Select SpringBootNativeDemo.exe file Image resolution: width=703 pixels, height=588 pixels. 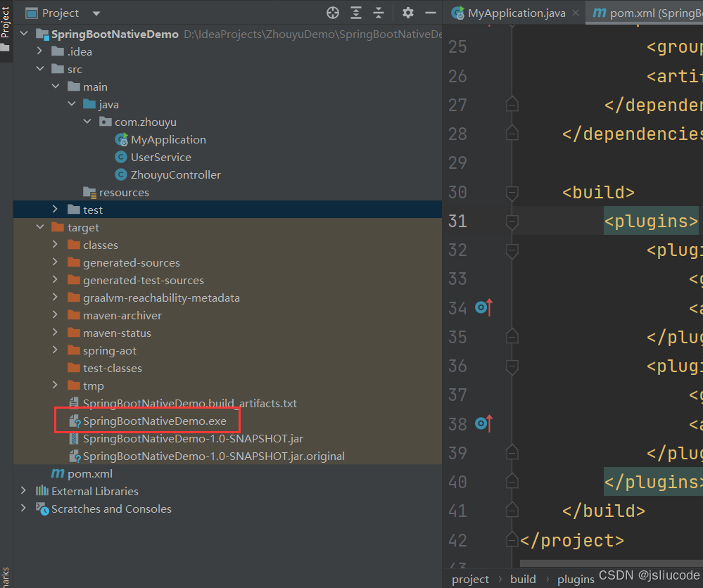(154, 421)
